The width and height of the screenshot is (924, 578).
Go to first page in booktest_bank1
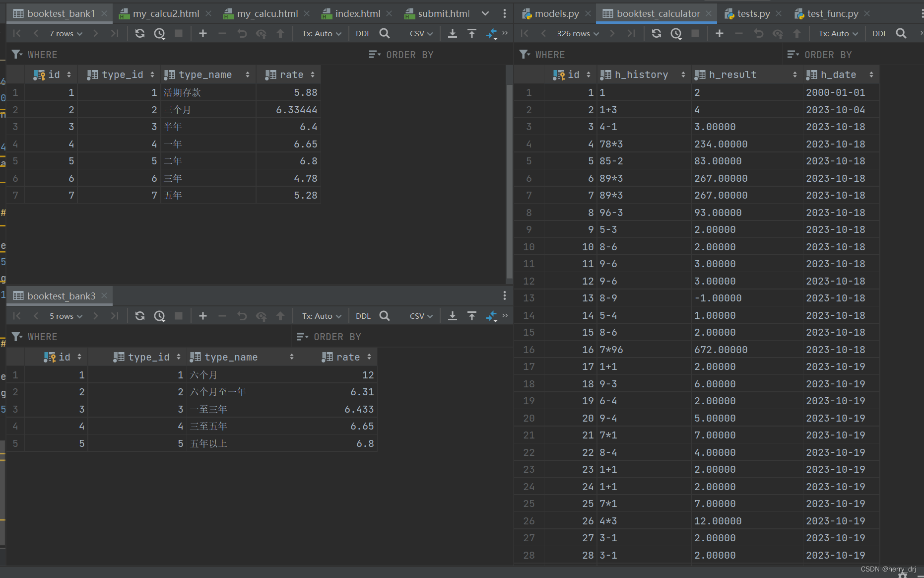(17, 33)
